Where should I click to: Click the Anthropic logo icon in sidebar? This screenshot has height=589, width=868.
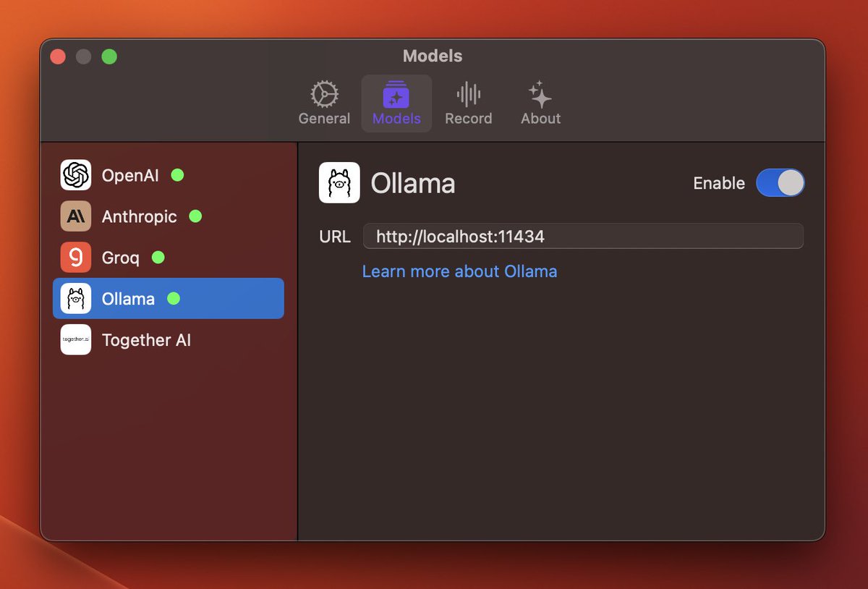[x=76, y=216]
